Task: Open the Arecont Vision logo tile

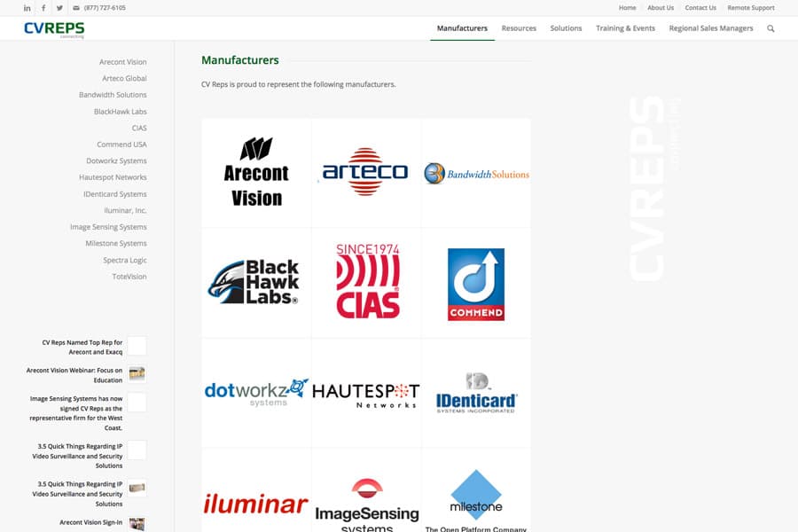Action: 256,173
